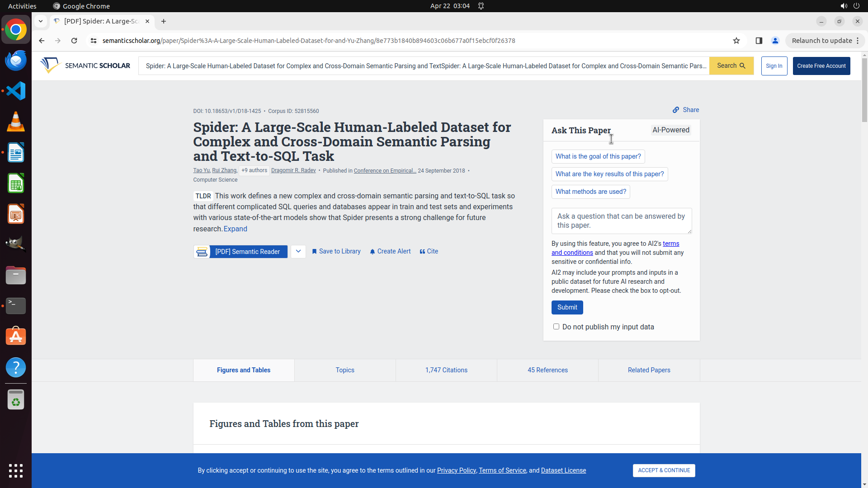Click the Share link icon

[x=676, y=110]
